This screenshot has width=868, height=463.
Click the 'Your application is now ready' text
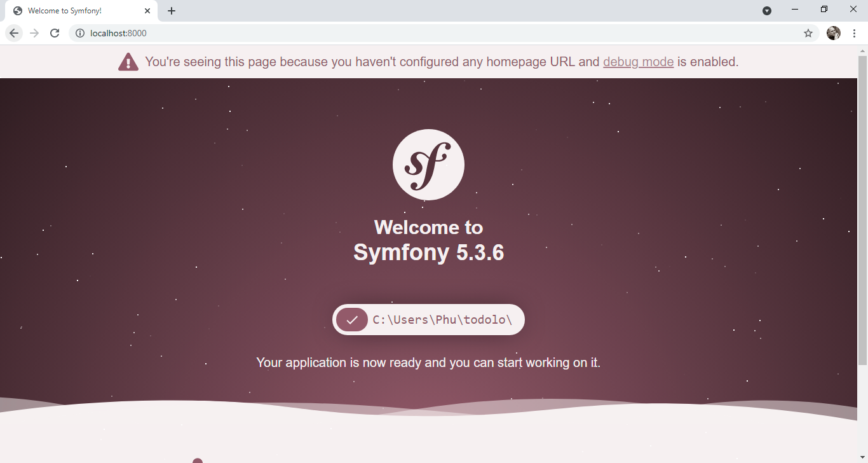pos(428,363)
